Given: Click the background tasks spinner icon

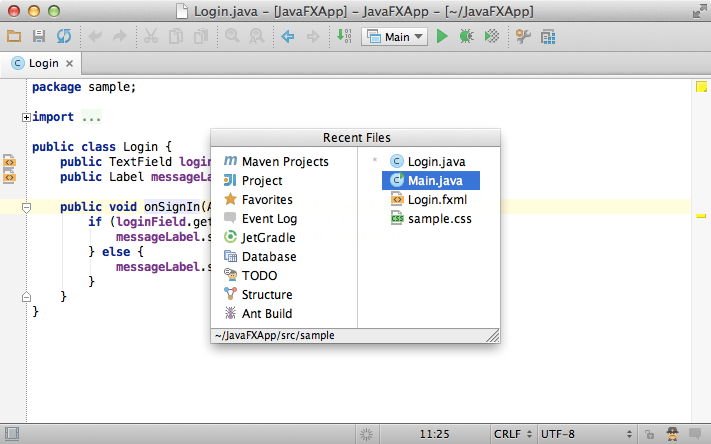Looking at the screenshot, I should 366,434.
